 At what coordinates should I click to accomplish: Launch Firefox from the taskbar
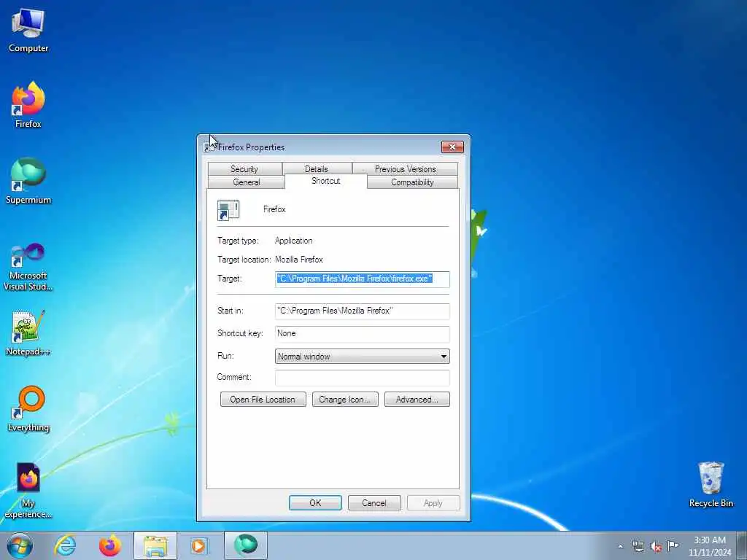[x=109, y=545]
